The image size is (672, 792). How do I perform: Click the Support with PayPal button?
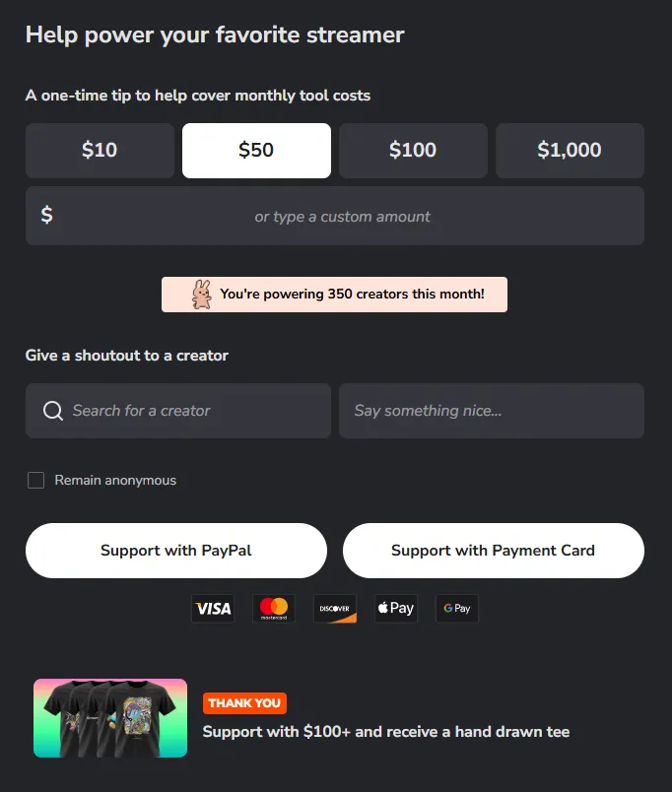(176, 550)
